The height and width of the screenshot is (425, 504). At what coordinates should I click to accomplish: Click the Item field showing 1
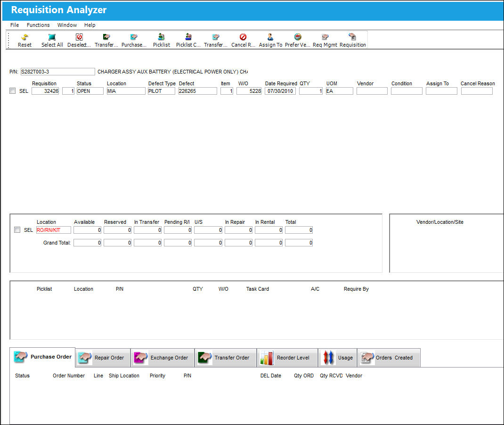pyautogui.click(x=227, y=91)
